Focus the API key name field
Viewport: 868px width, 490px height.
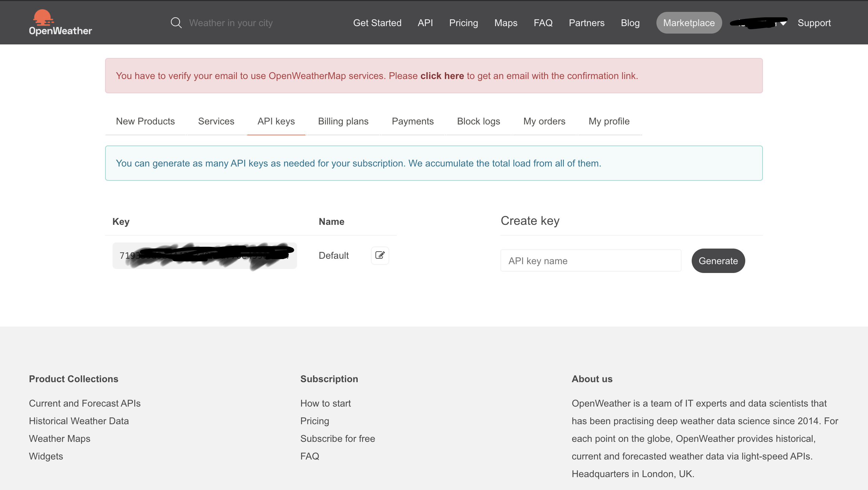(591, 261)
